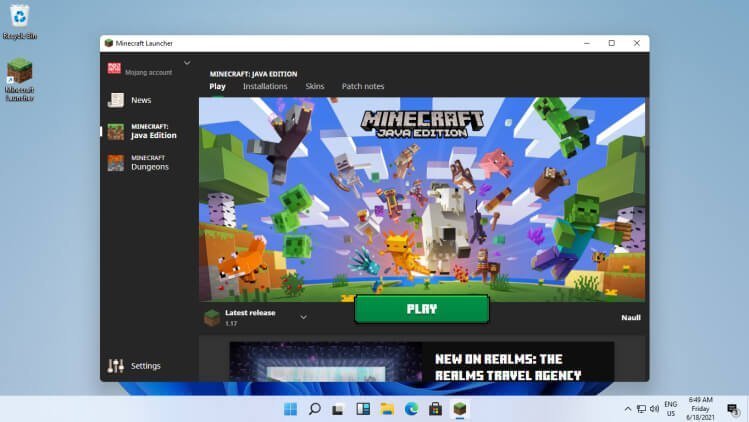The image size is (749, 422).
Task: Open Microsoft Store from taskbar
Action: coord(435,409)
